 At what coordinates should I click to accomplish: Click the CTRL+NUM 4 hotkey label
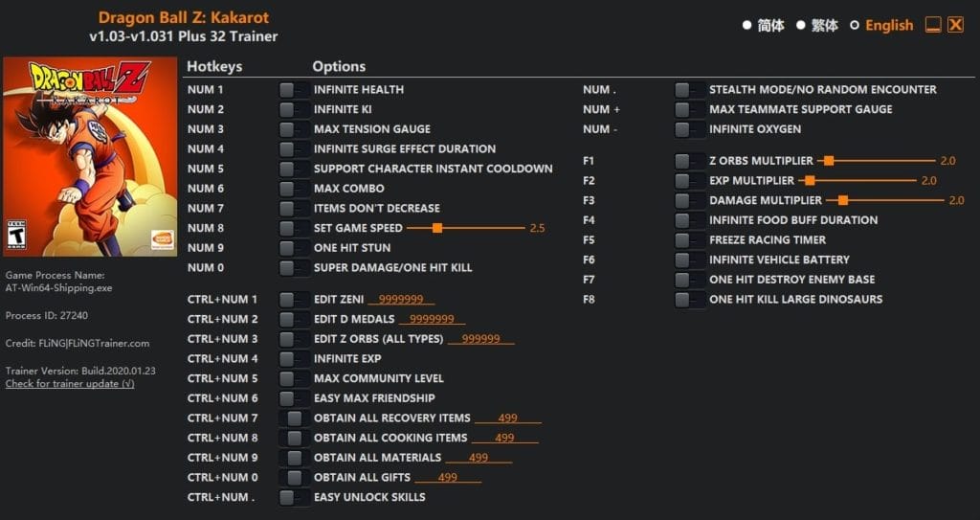222,359
